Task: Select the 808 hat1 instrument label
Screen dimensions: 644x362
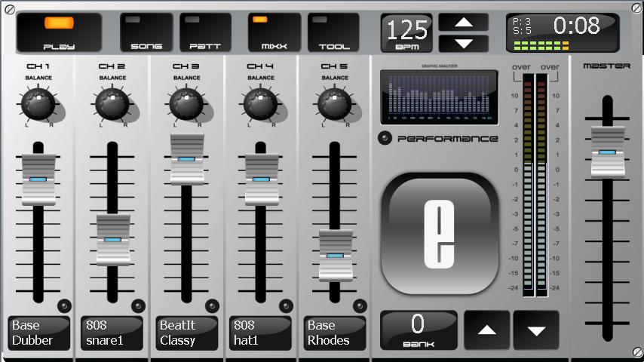Action: pyautogui.click(x=260, y=333)
